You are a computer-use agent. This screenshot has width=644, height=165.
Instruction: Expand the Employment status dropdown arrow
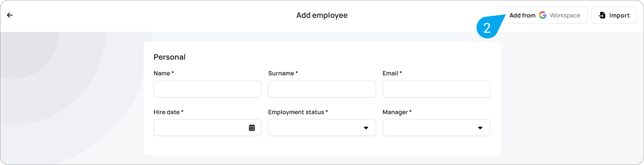366,128
